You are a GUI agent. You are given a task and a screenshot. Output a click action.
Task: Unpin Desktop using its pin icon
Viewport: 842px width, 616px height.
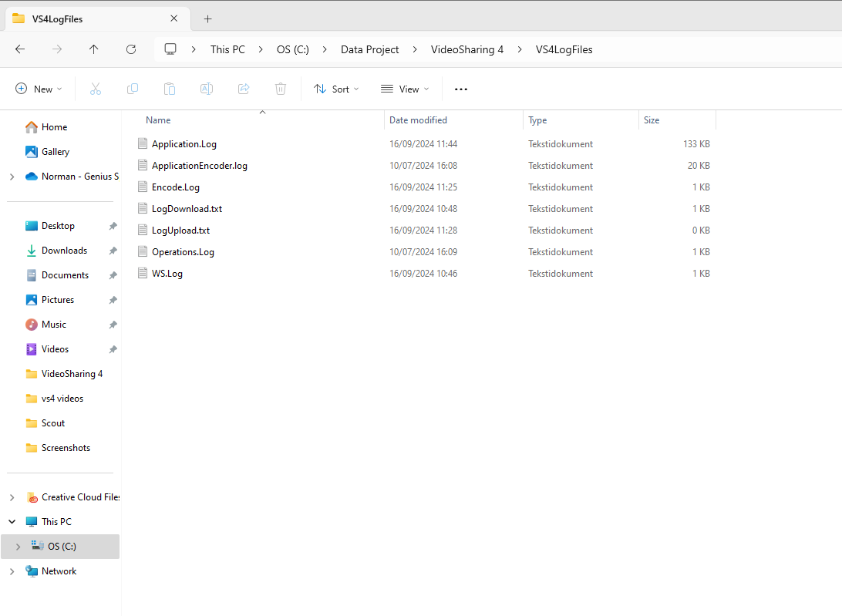[113, 226]
